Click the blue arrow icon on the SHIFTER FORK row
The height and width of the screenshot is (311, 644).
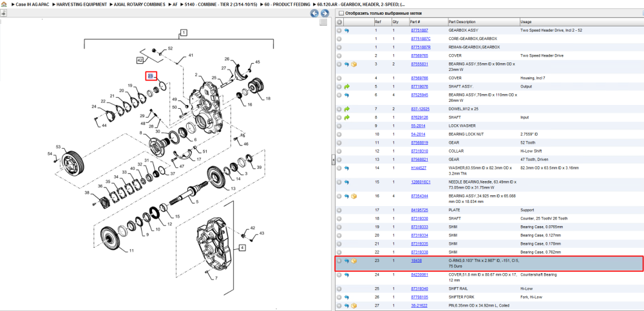(346, 297)
